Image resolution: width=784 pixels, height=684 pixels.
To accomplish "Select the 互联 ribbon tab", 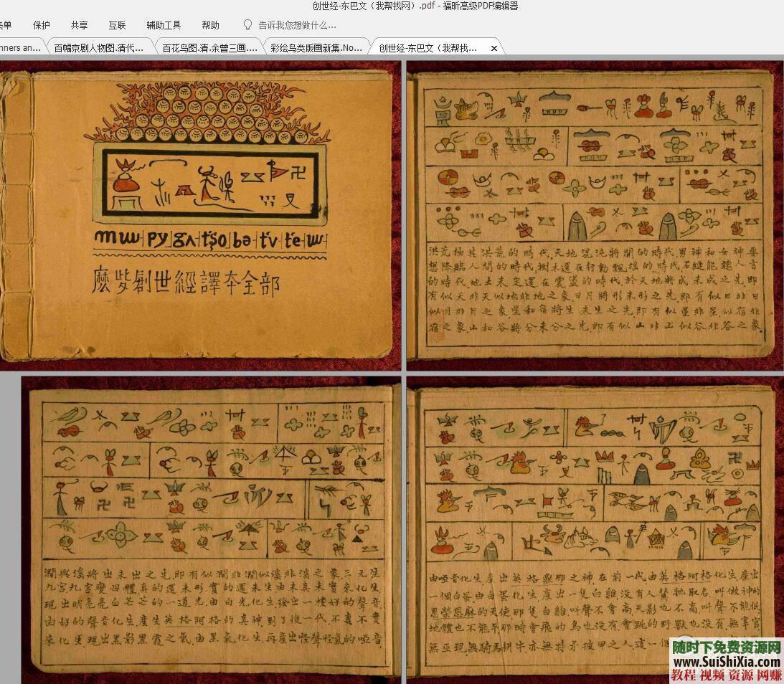I will tap(117, 25).
